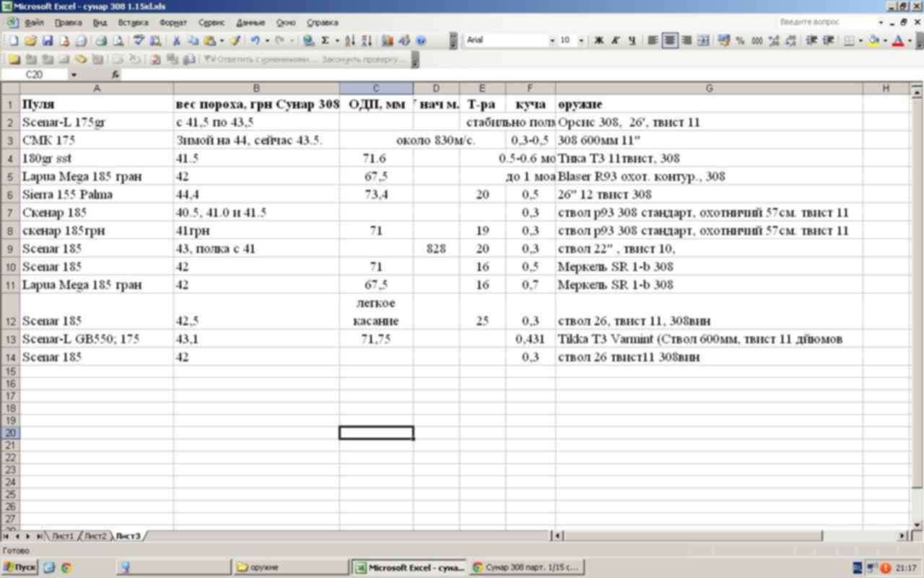Click the Пуск Start button
Viewport: 924px width, 578px height.
[x=19, y=568]
